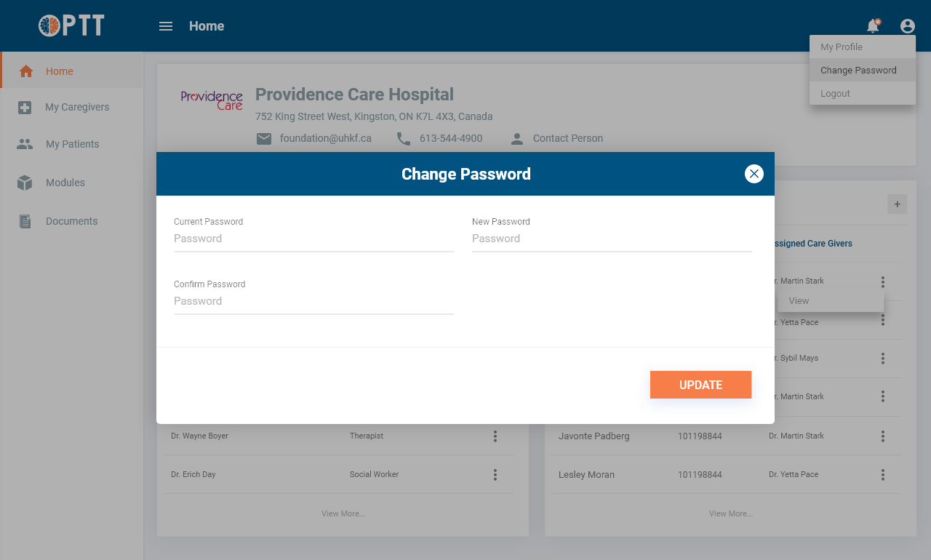Open options for Dr. Erich Day row
This screenshot has width=931, height=560.
pos(495,475)
